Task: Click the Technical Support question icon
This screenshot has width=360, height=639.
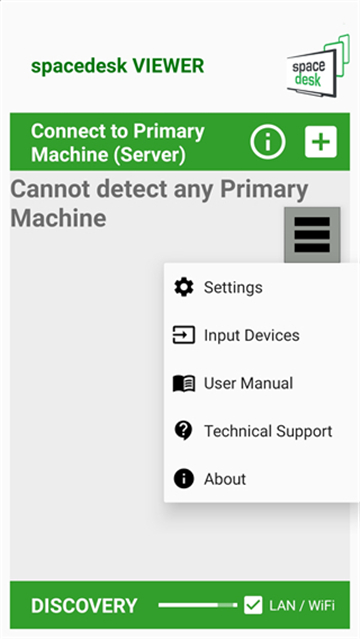Action: coord(184,431)
